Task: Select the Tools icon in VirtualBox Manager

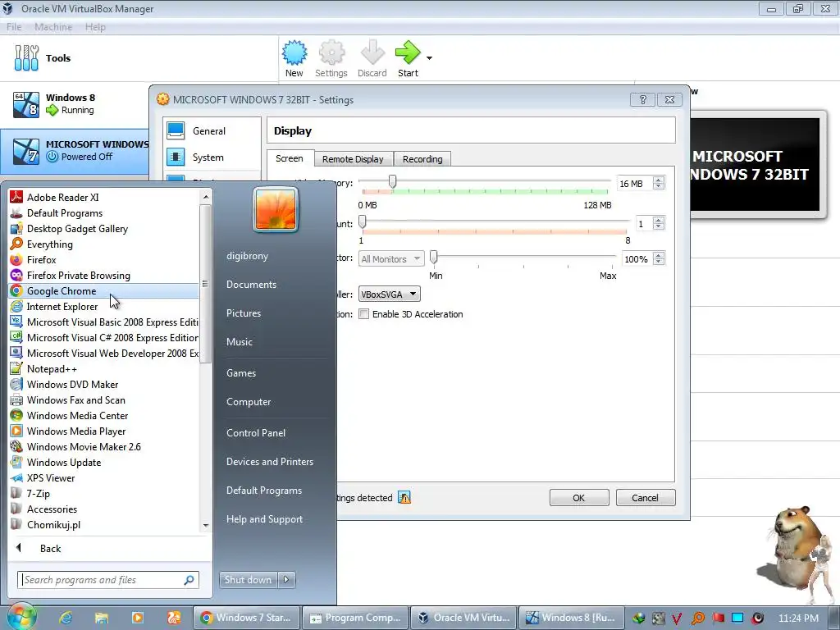Action: (26, 58)
